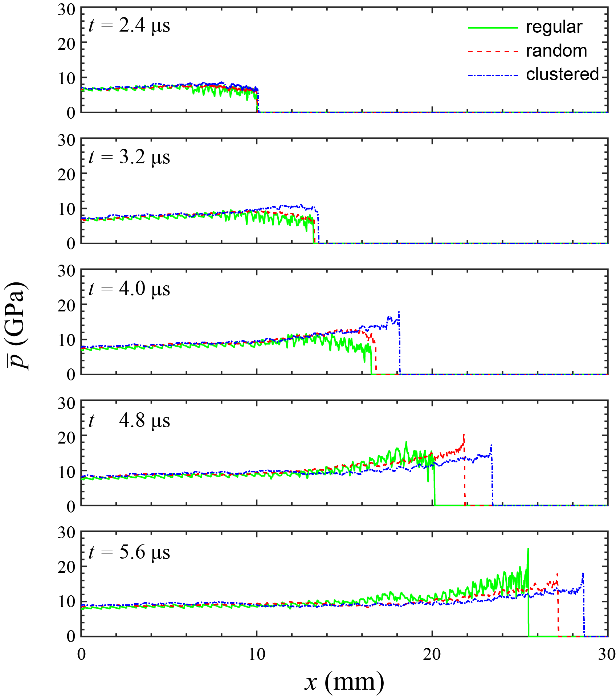Click the blue peak in the 4.0 µs panel

(399, 312)
